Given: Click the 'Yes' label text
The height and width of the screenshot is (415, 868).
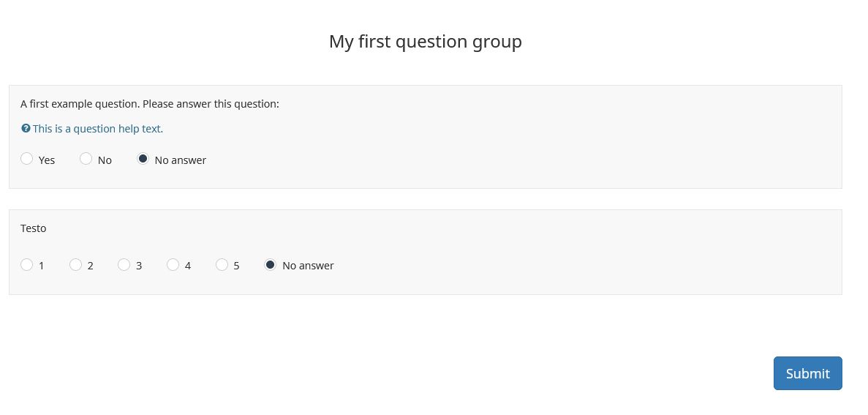Looking at the screenshot, I should (47, 160).
